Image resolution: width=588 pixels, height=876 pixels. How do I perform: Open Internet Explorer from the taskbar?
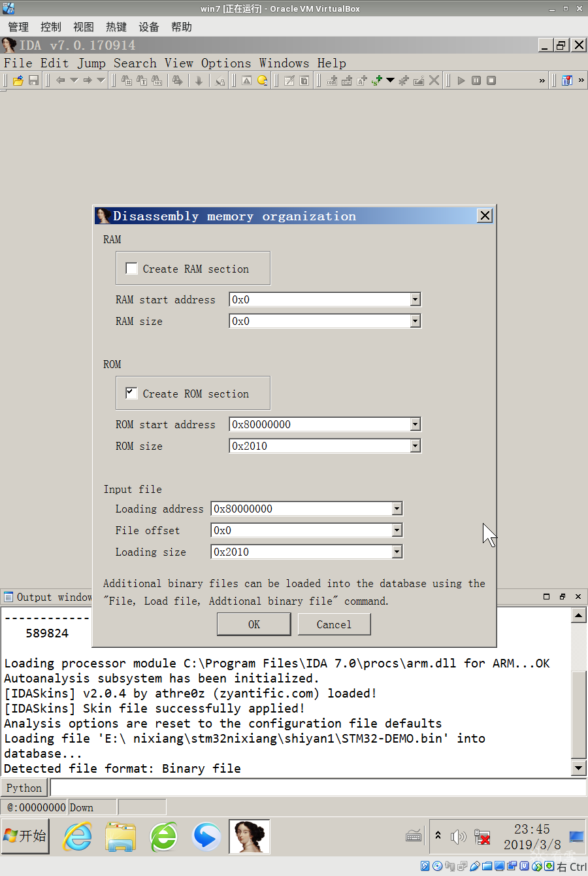point(78,836)
